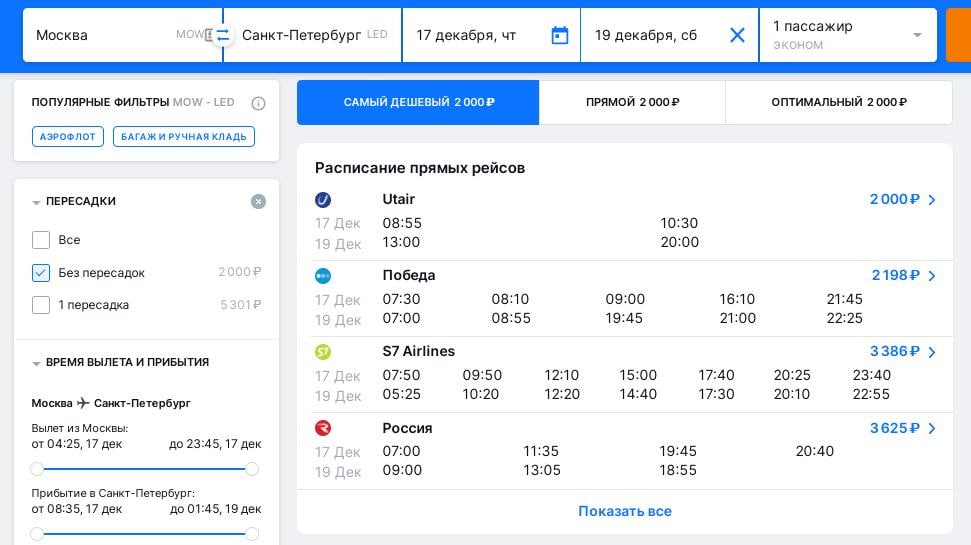Image resolution: width=971 pixels, height=545 pixels.
Task: Click the Победа airline logo
Action: [x=323, y=276]
